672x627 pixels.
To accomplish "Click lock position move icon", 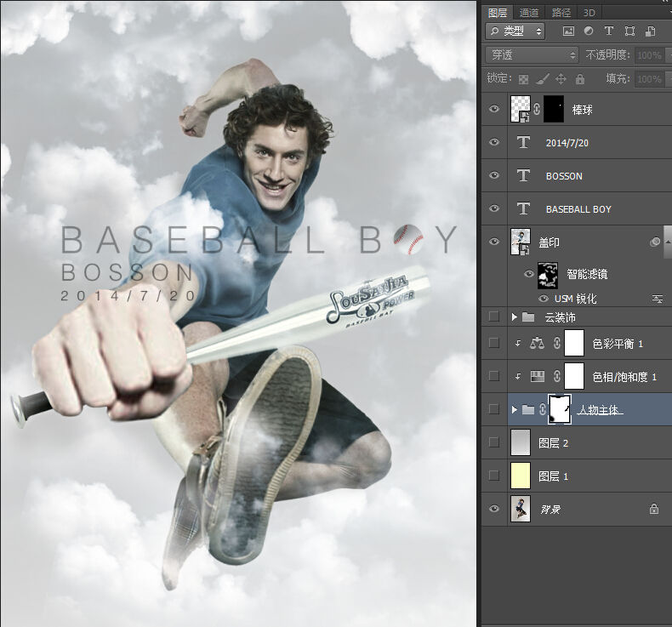I will tap(561, 79).
